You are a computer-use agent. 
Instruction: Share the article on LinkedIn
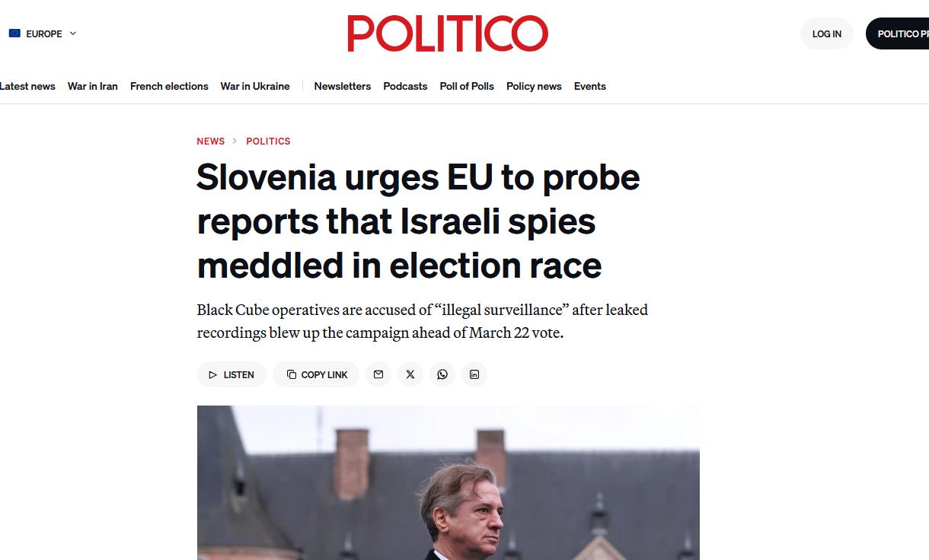(x=474, y=374)
